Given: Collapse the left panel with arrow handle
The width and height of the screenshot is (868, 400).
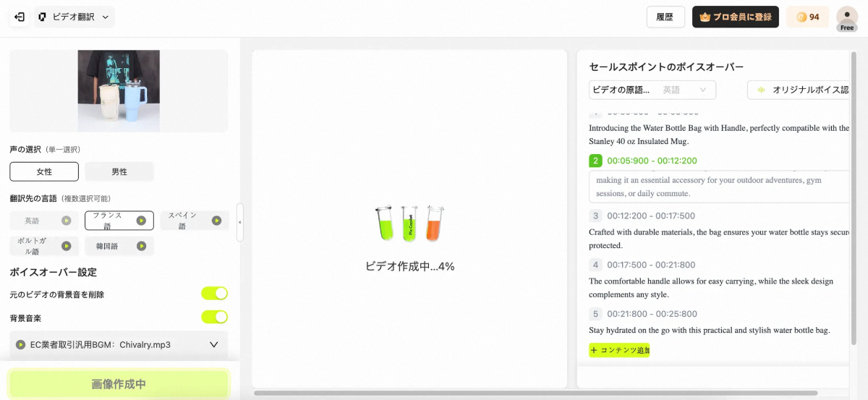Looking at the screenshot, I should click(240, 224).
